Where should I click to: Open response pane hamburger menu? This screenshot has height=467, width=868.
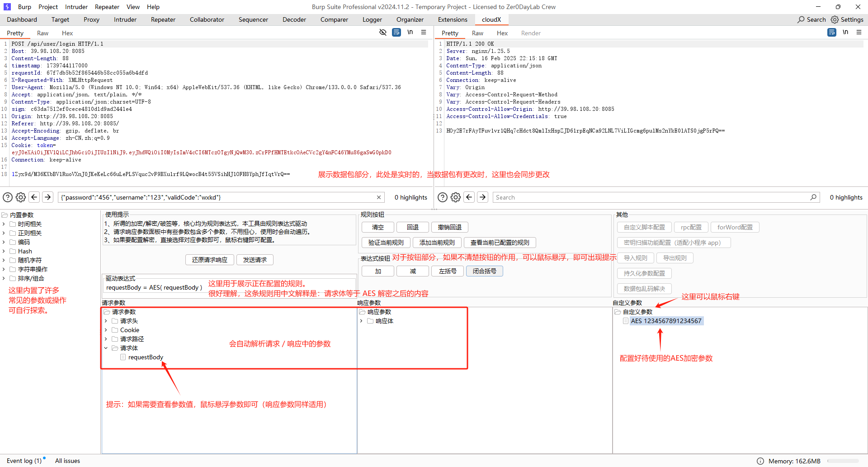click(859, 32)
